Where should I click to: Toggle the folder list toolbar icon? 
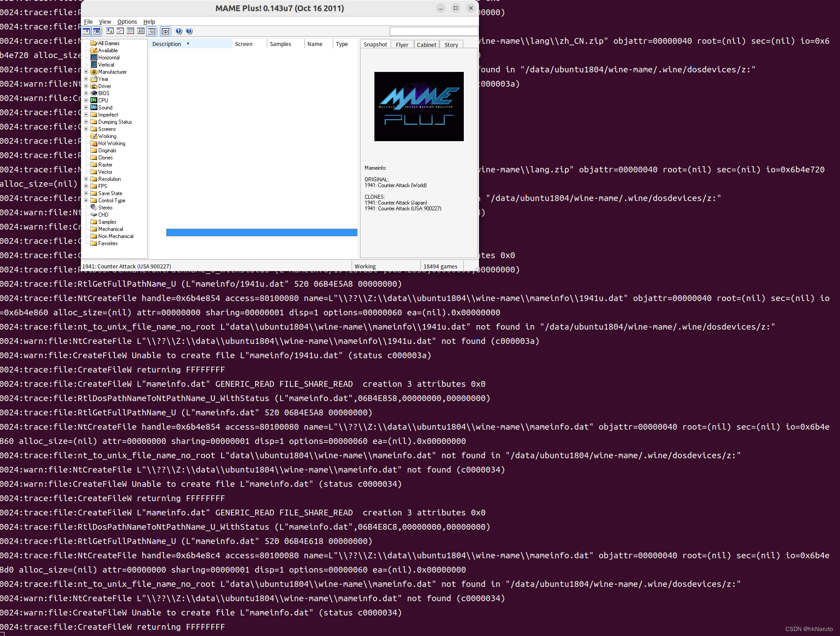[x=86, y=31]
